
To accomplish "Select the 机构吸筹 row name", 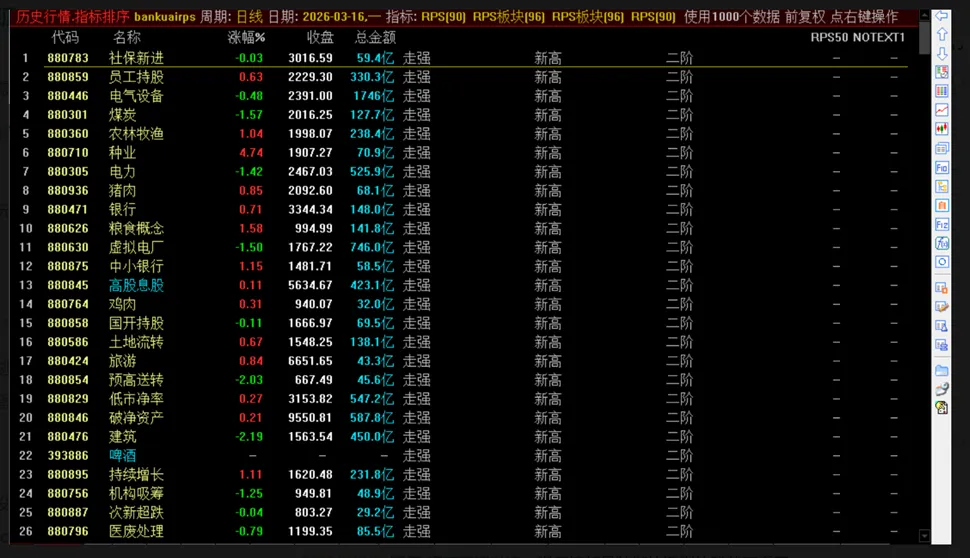I will tap(136, 494).
